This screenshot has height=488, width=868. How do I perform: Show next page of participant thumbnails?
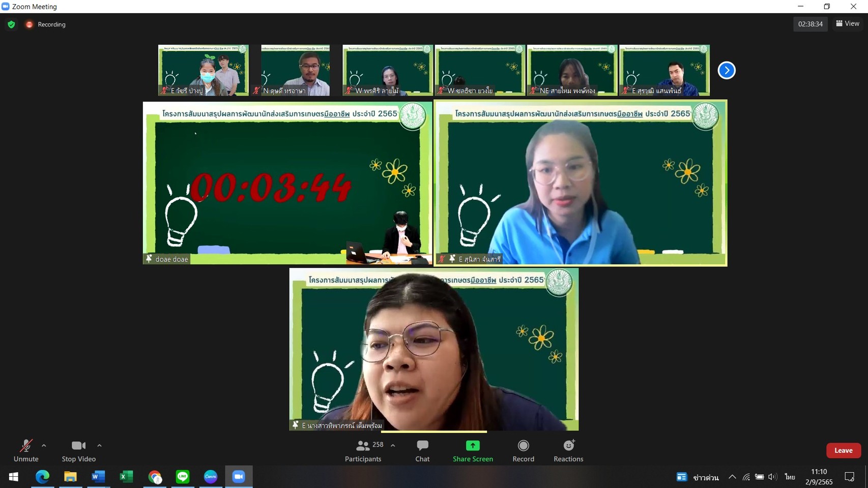[x=726, y=70]
